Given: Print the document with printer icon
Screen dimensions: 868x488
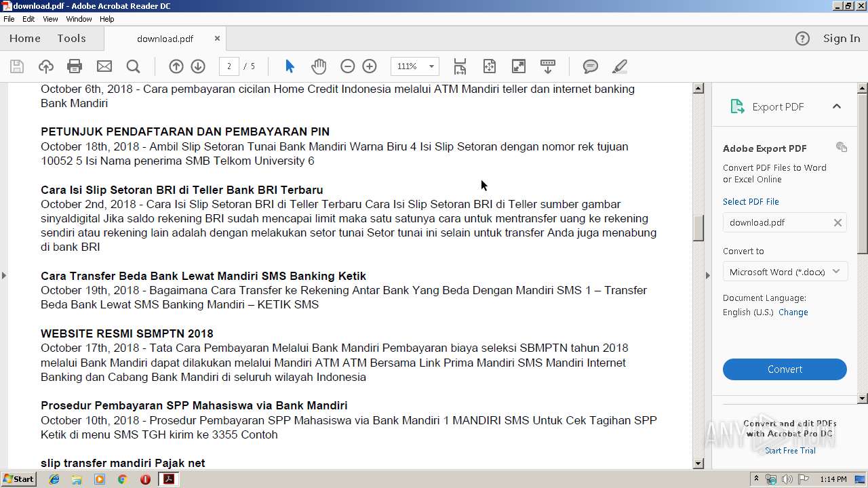Looking at the screenshot, I should pos(75,66).
